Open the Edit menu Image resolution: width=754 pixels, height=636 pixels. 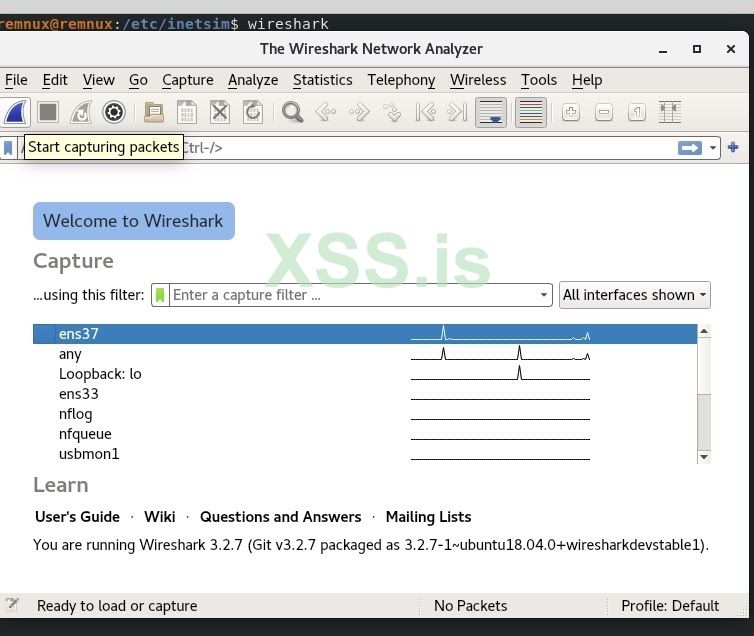(x=55, y=80)
